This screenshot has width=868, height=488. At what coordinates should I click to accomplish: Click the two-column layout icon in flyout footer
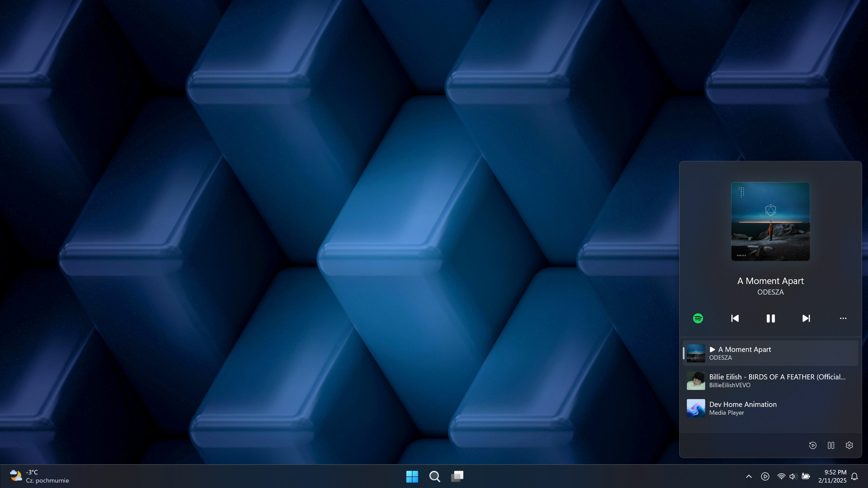click(831, 445)
